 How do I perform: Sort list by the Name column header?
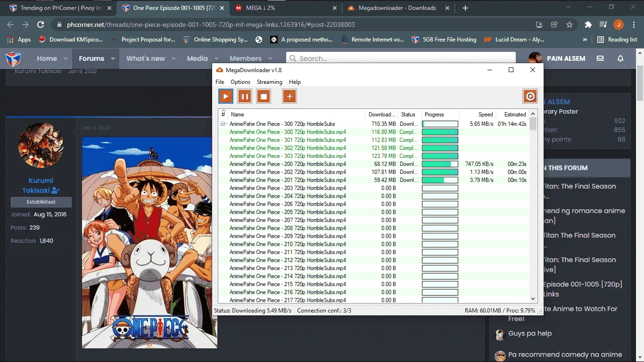pyautogui.click(x=297, y=114)
